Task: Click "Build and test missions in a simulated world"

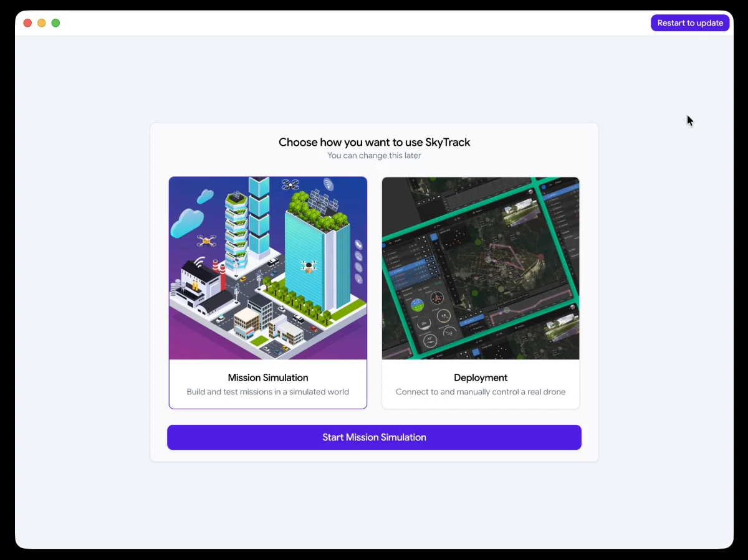Action: pyautogui.click(x=268, y=392)
